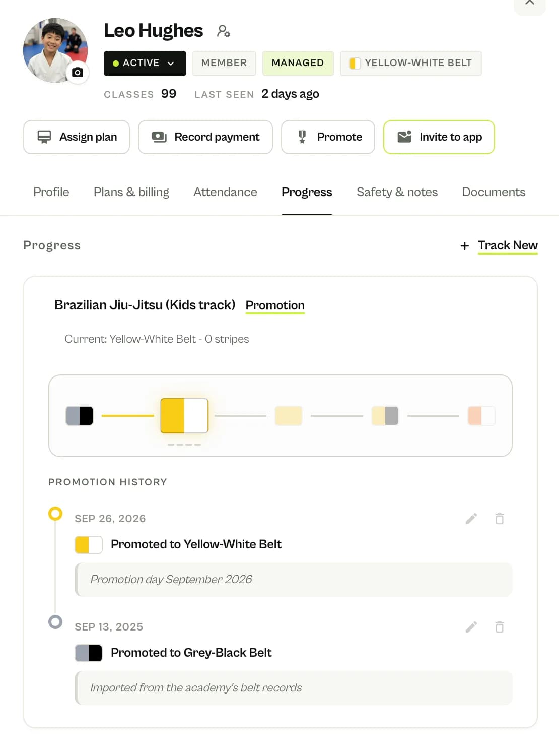Open the Promotion link for Jiu-Jitsu track
559x756 pixels.
tap(275, 305)
